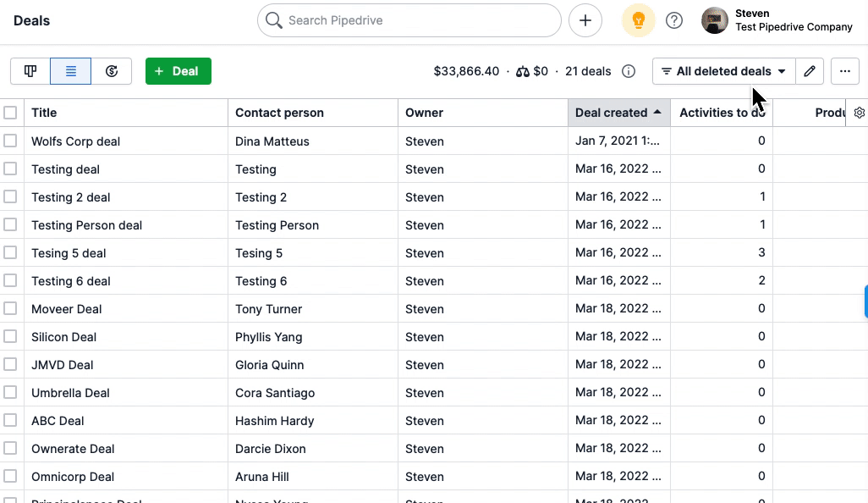The image size is (868, 503).
Task: Open the All deleted deals filter dropdown
Action: [722, 71]
